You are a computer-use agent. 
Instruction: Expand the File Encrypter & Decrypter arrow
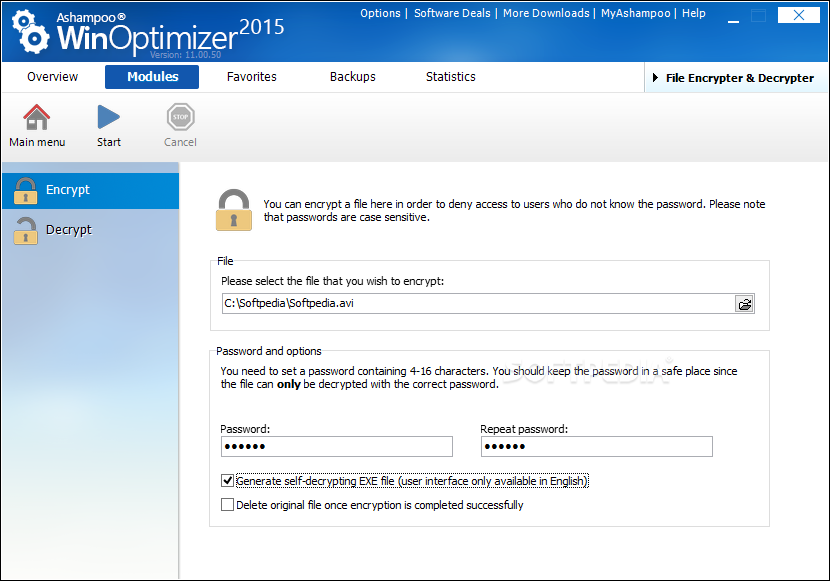point(655,78)
